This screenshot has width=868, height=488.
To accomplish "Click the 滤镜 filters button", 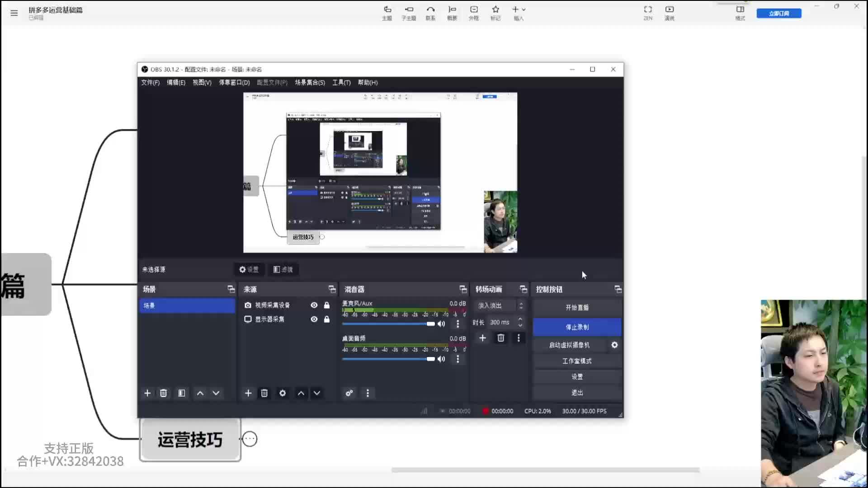I will 283,269.
